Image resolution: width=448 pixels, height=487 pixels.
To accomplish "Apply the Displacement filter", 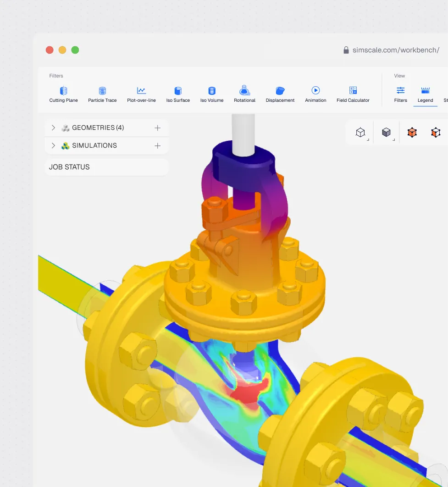I will coord(280,94).
